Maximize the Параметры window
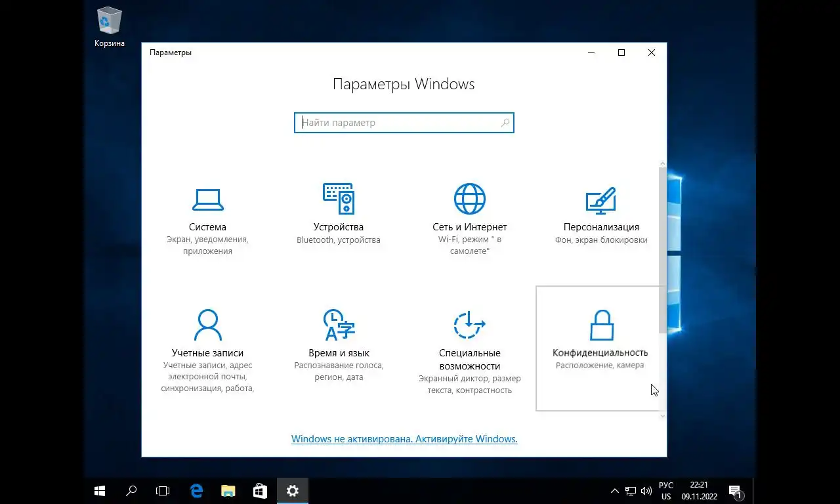This screenshot has width=840, height=504. tap(621, 52)
